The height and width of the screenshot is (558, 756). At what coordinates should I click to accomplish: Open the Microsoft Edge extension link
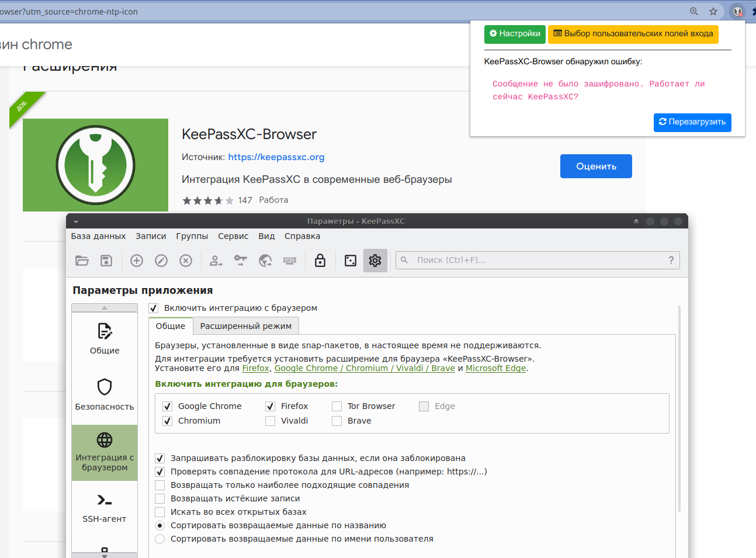coord(495,368)
